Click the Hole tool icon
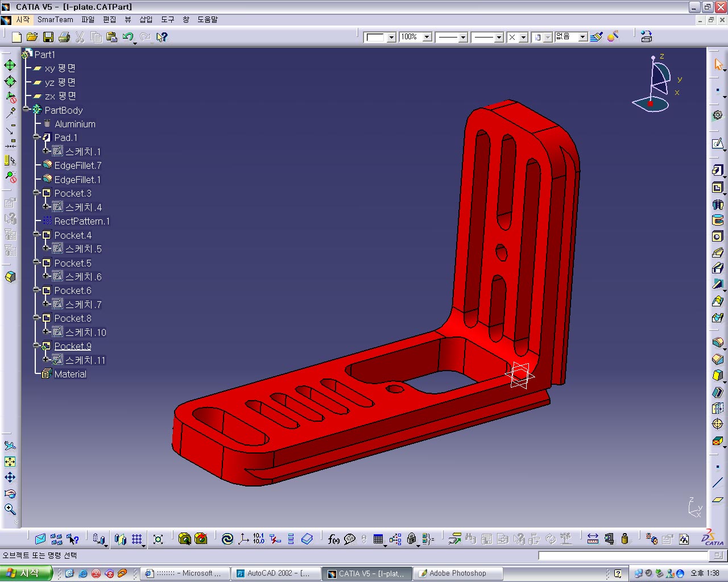The image size is (728, 582). (x=717, y=236)
